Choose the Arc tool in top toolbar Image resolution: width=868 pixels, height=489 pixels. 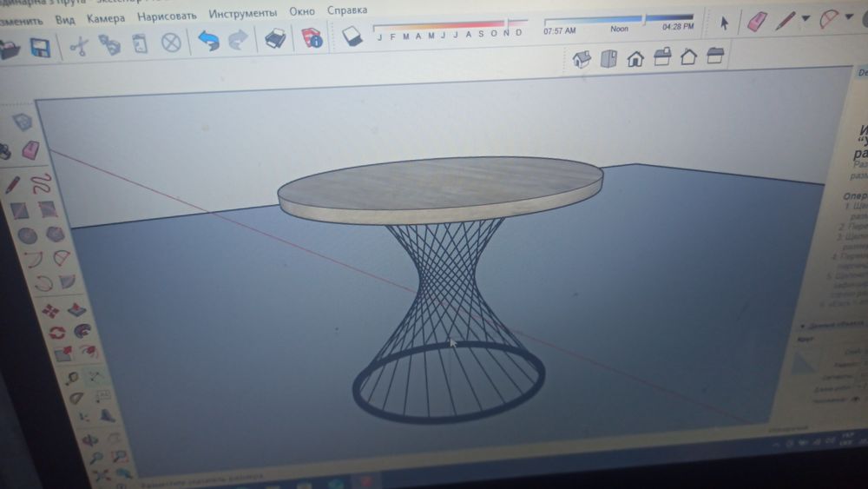click(829, 19)
